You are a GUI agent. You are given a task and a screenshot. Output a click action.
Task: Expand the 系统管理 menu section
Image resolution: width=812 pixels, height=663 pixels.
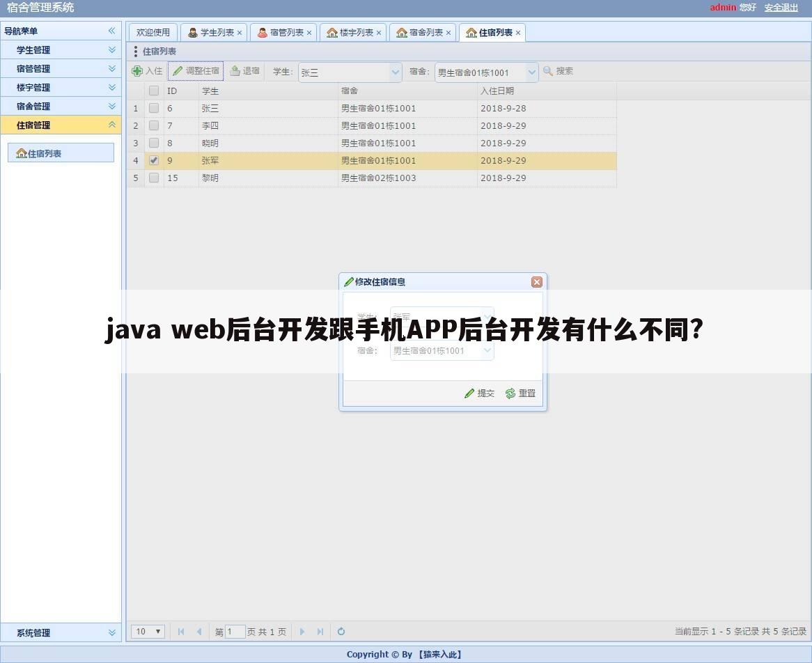click(x=112, y=632)
